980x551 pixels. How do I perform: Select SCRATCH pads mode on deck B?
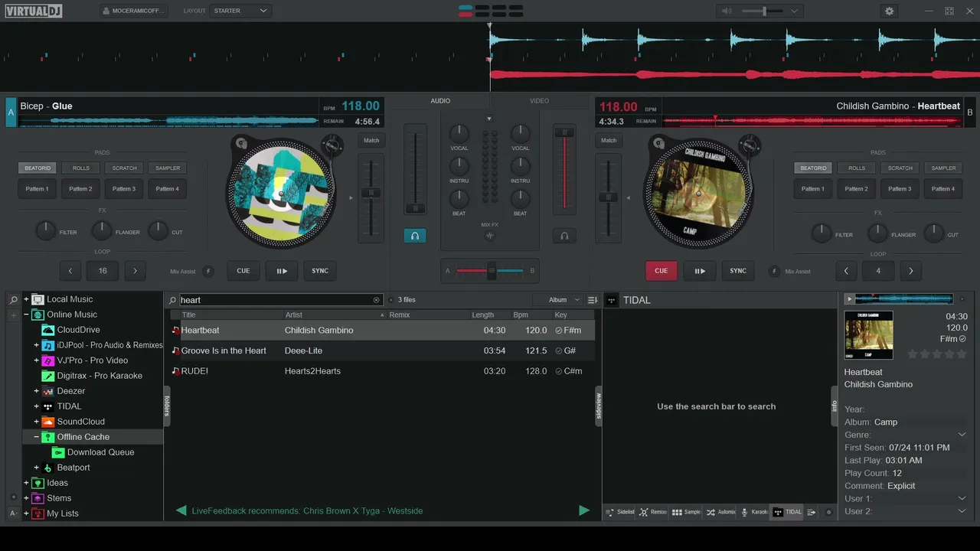(900, 168)
